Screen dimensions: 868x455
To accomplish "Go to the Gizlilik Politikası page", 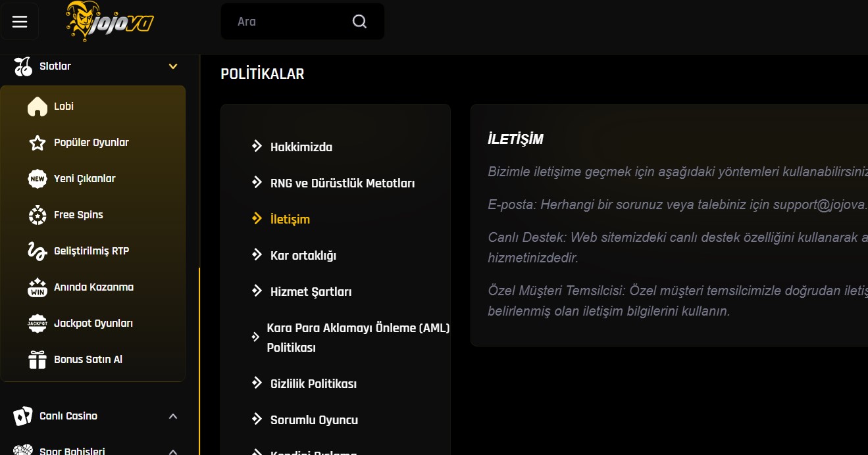I will click(313, 384).
